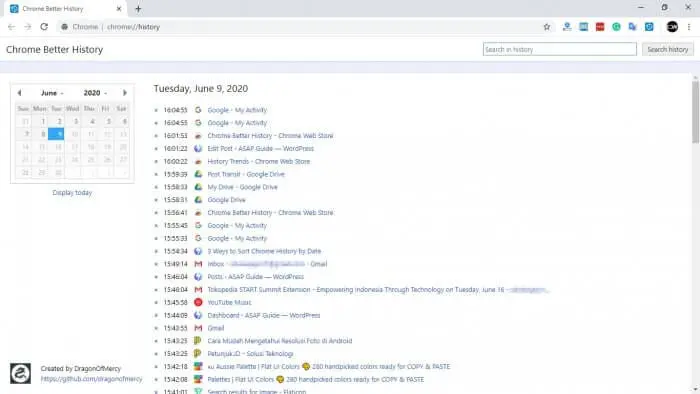Open the YouTube Music history entry
The height and width of the screenshot is (394, 700).
229,302
